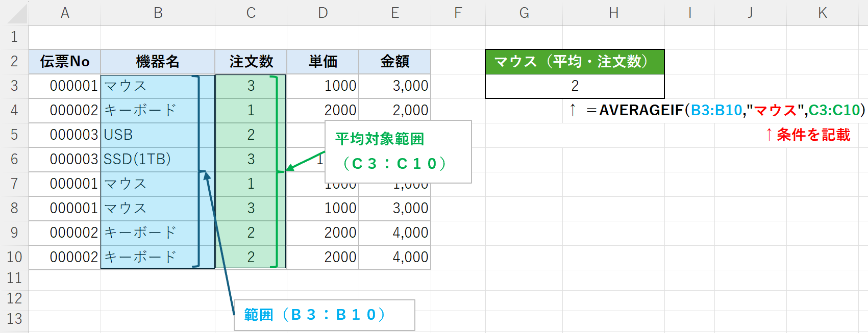
Task: Click the 金額 table header cell
Action: click(394, 62)
